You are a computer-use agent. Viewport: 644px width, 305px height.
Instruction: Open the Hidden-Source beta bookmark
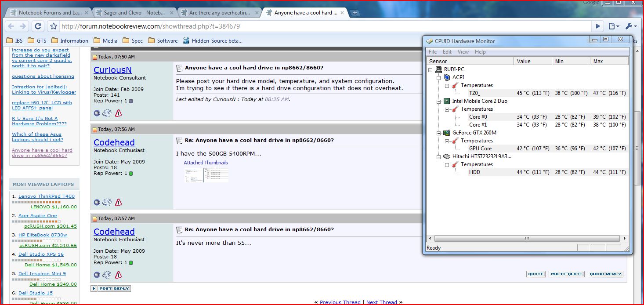213,41
